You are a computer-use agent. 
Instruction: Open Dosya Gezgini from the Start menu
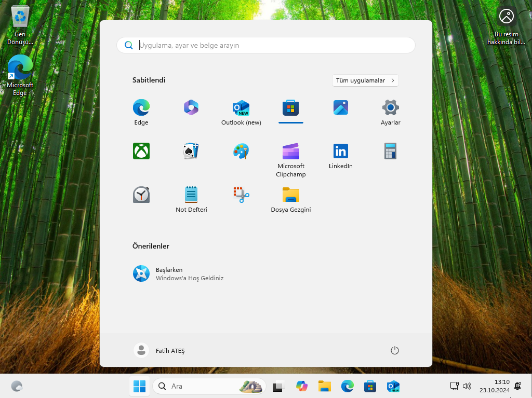290,195
